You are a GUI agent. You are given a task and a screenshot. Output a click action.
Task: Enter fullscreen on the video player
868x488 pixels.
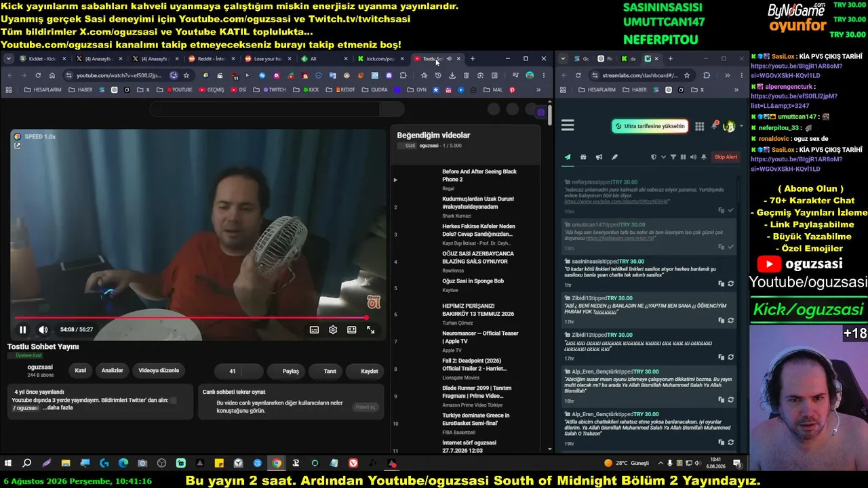click(371, 329)
